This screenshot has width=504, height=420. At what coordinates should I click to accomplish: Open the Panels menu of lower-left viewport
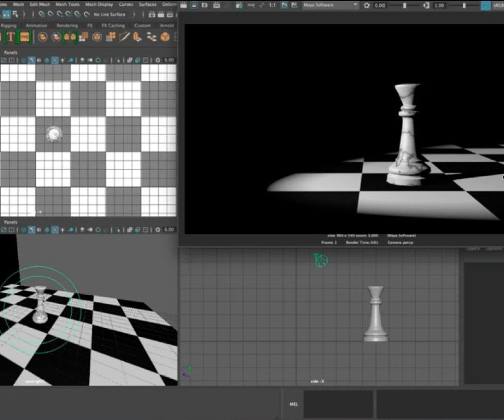10,222
